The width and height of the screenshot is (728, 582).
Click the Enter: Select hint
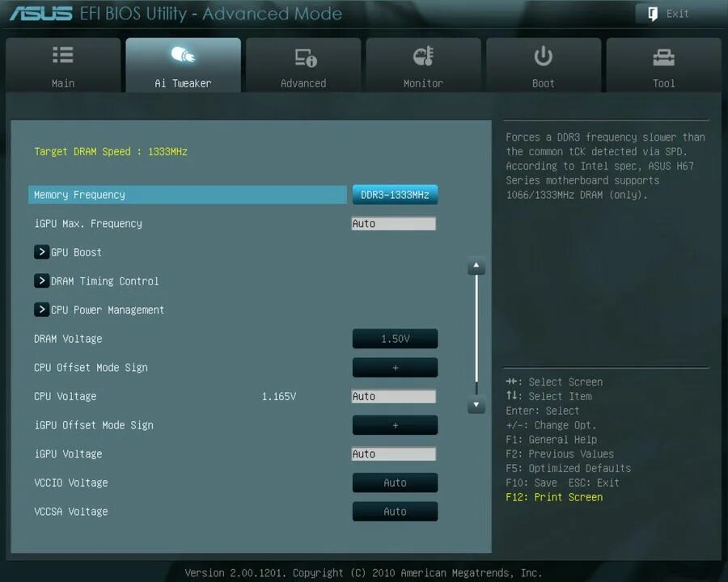point(543,411)
